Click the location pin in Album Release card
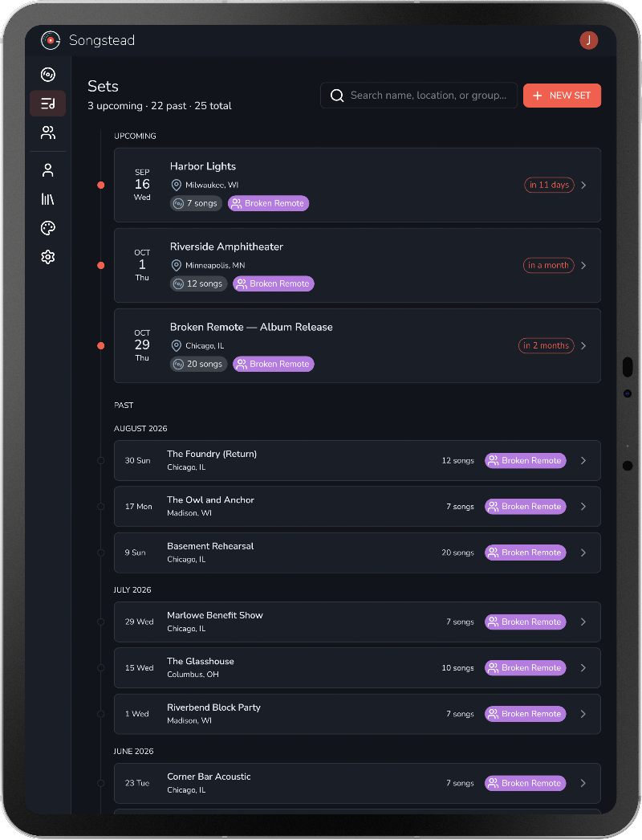The width and height of the screenshot is (642, 840). click(x=177, y=345)
